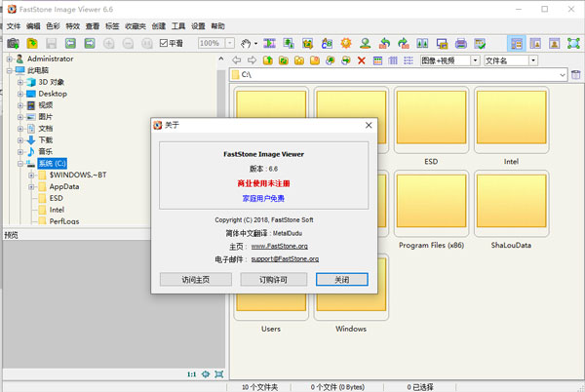This screenshot has width=585, height=392.
Task: Select 音乐 in the folder tree
Action: tap(46, 152)
